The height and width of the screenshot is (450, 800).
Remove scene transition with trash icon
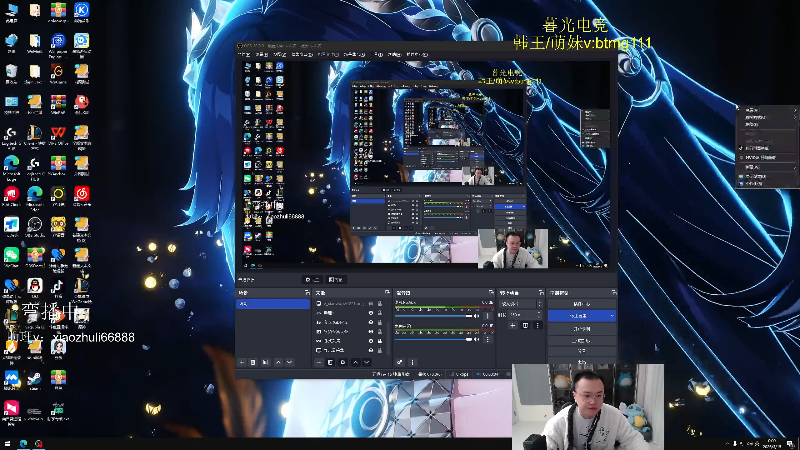tap(525, 326)
